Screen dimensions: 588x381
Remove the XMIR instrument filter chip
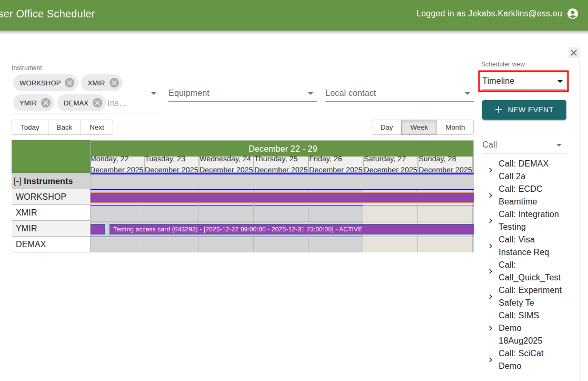pyautogui.click(x=115, y=83)
